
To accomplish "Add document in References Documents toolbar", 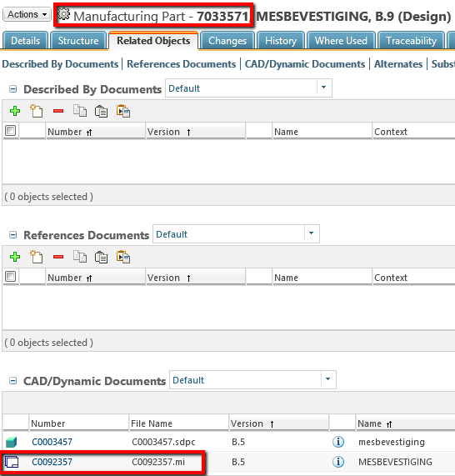I will (15, 257).
